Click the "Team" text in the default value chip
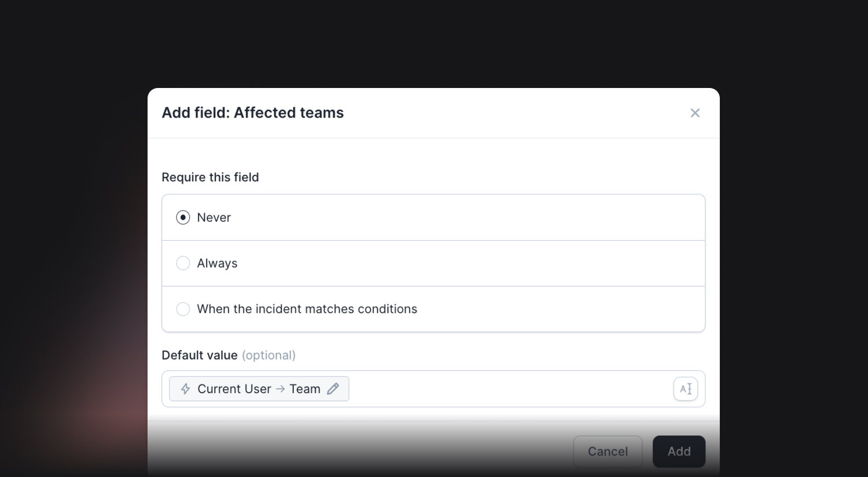 (x=305, y=389)
